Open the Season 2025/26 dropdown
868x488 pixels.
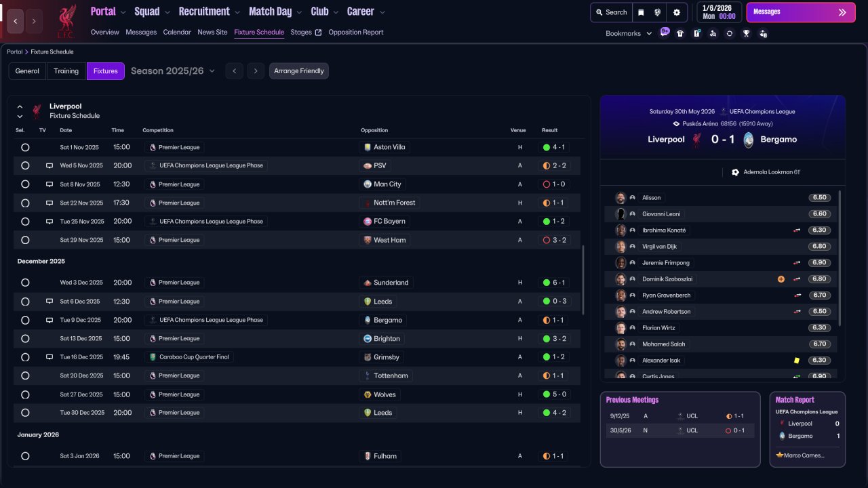(x=173, y=71)
